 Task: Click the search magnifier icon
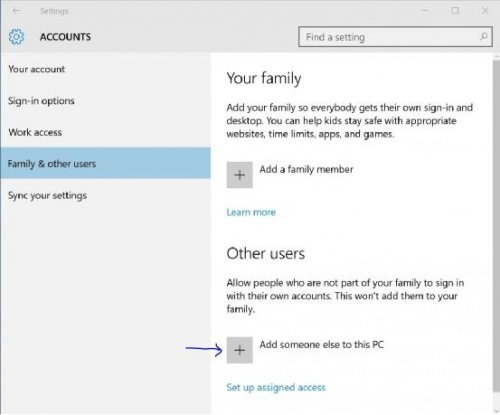point(484,36)
